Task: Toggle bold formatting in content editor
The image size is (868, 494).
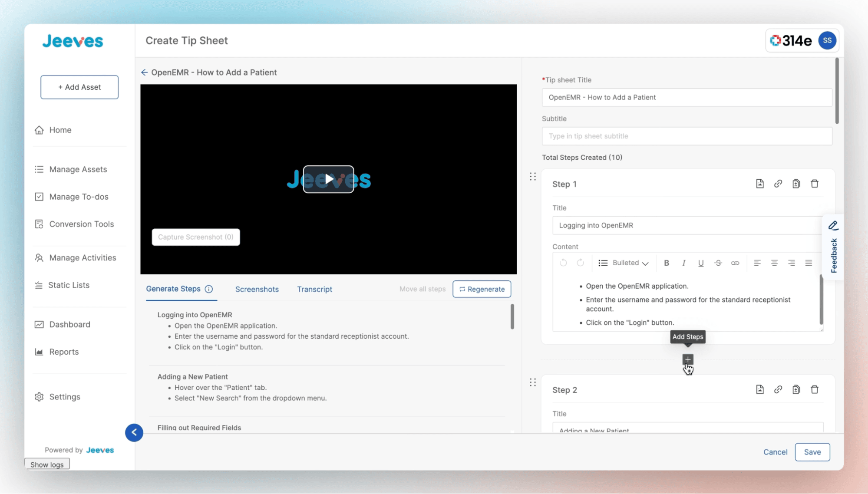Action: [667, 263]
